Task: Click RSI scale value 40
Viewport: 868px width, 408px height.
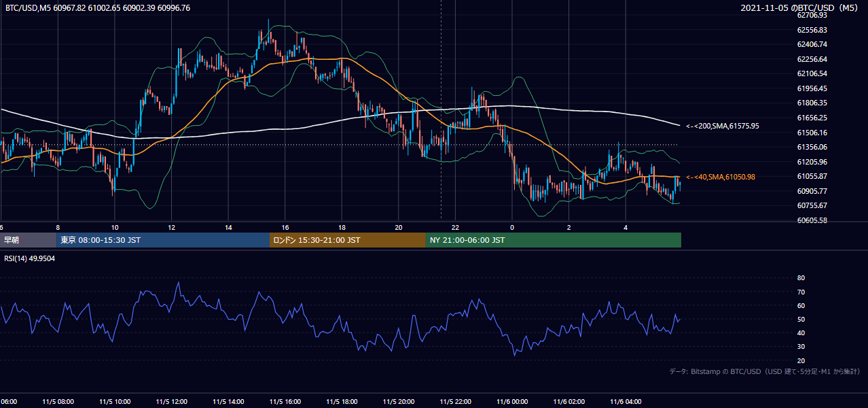Action: click(x=801, y=333)
